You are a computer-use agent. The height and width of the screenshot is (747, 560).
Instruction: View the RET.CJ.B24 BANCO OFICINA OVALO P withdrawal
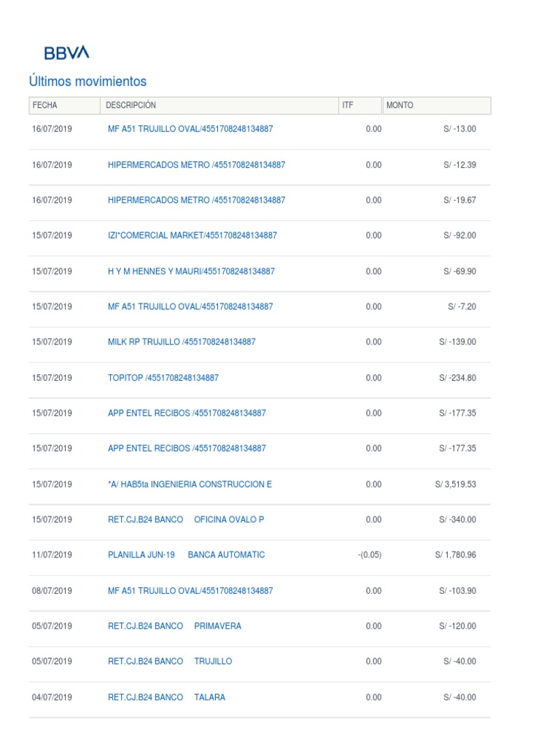186,520
